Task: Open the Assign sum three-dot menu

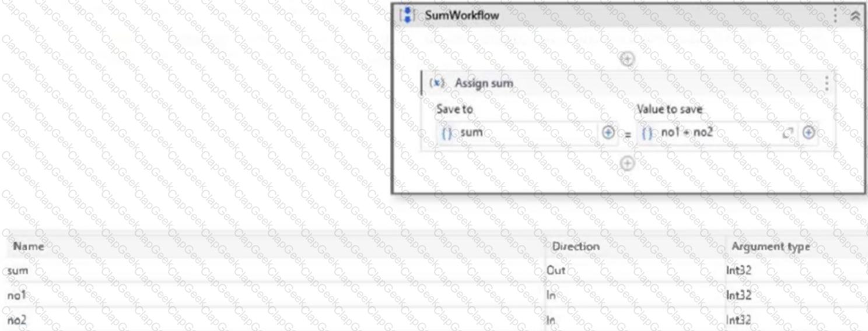Action: (x=826, y=83)
